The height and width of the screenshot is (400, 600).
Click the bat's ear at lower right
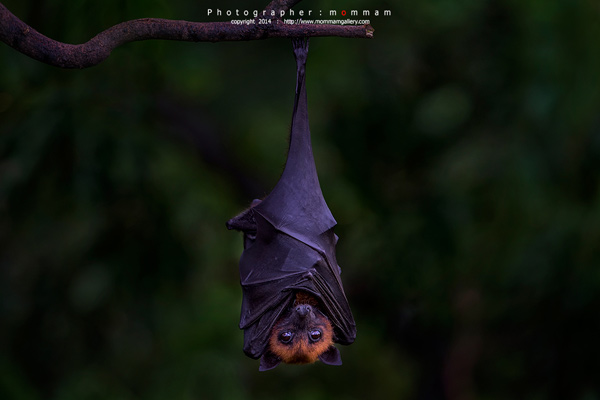pos(331,356)
